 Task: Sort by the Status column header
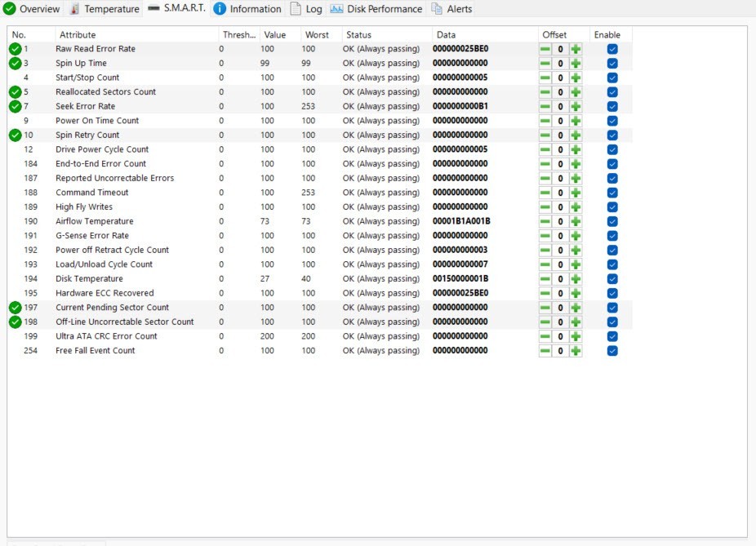click(387, 35)
